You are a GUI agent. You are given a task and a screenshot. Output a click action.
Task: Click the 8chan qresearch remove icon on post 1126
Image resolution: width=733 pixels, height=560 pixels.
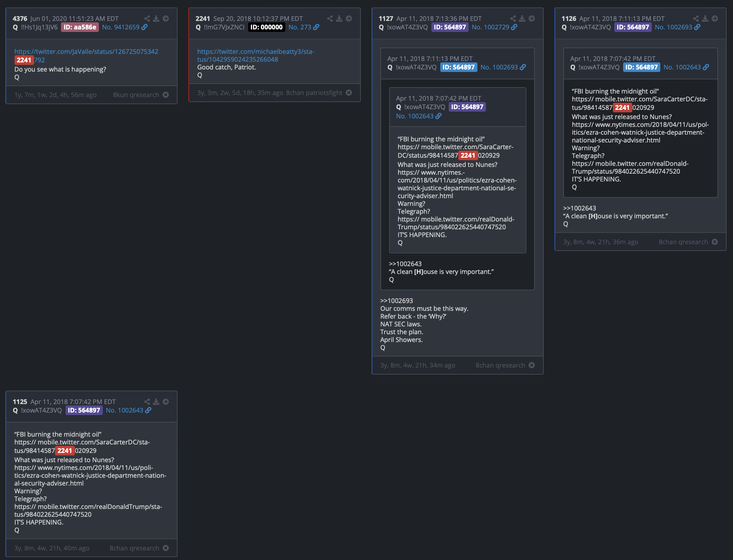(x=715, y=242)
